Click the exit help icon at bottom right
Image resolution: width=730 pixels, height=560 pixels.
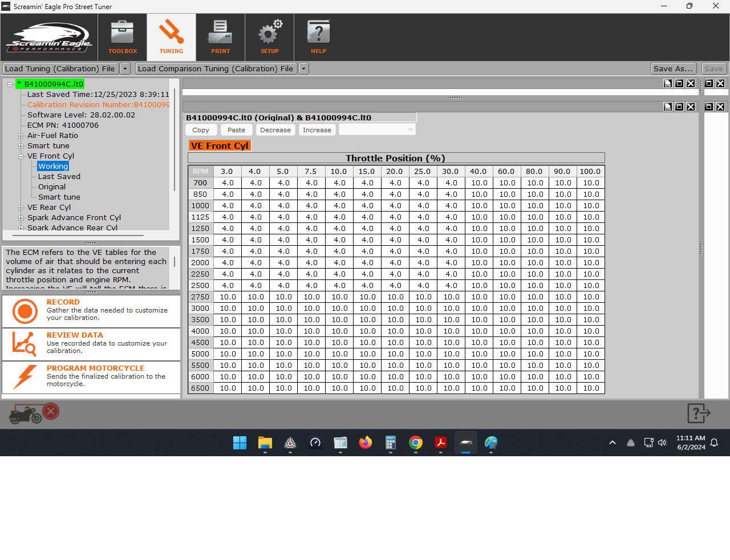(x=698, y=413)
